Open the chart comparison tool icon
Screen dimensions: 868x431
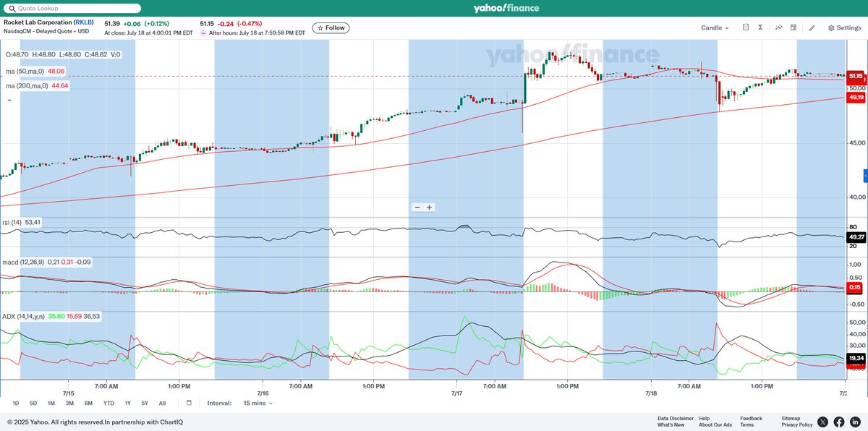coord(746,27)
